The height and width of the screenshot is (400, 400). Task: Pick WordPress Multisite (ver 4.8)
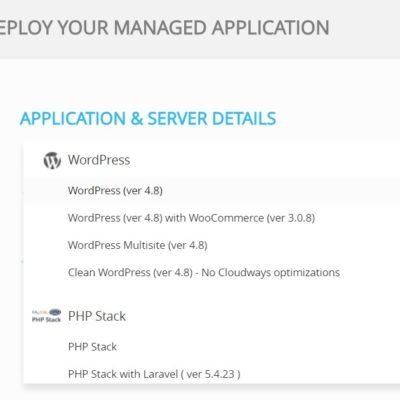[138, 245]
